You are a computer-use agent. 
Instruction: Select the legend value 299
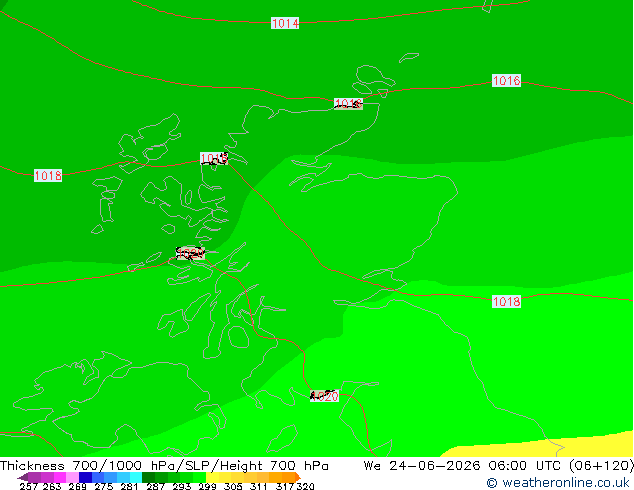pos(207,486)
